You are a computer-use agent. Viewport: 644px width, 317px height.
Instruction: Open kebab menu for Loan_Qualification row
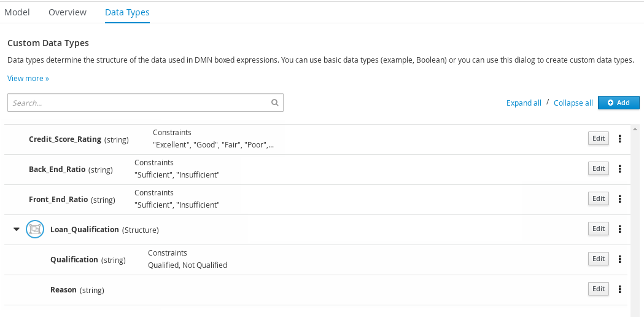620,229
